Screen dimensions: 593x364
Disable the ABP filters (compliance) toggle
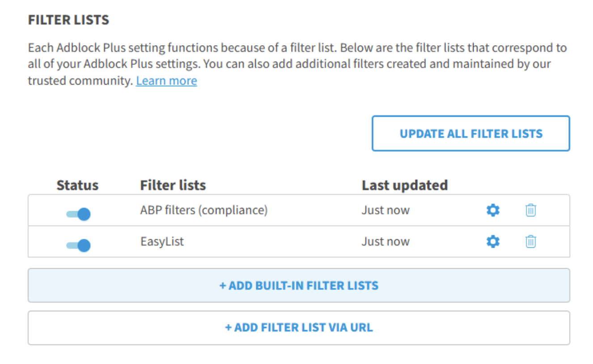tap(79, 214)
